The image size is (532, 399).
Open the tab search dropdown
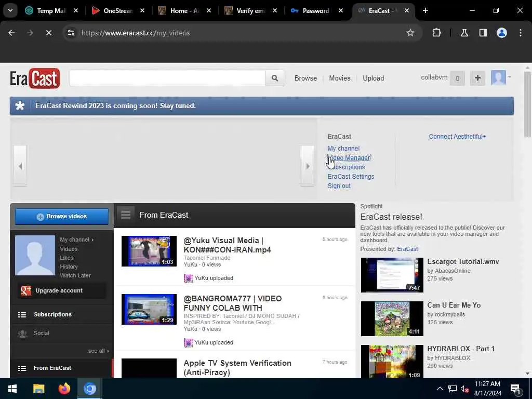pos(10,10)
